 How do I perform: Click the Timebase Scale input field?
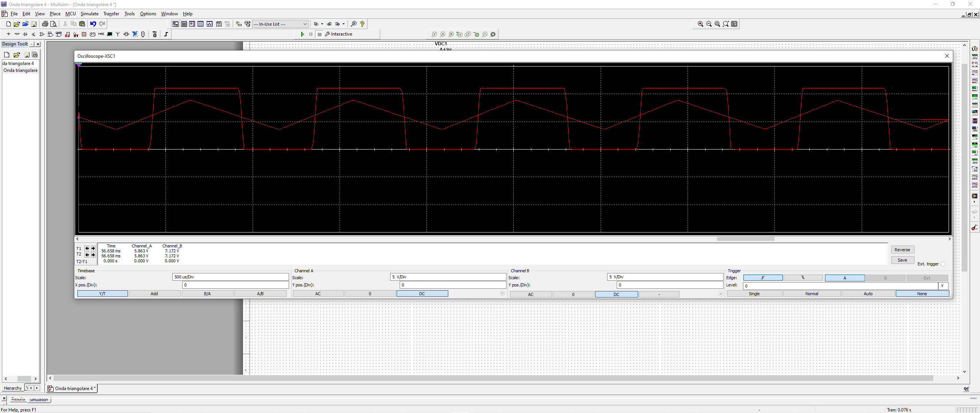pos(230,277)
